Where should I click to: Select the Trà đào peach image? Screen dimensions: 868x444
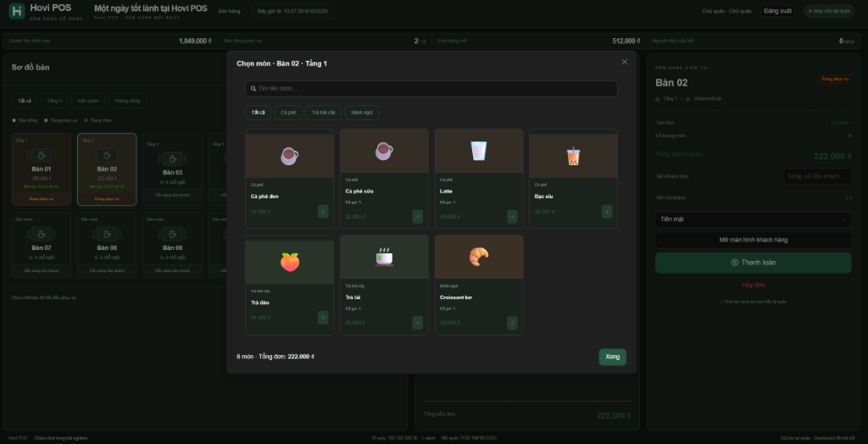290,262
